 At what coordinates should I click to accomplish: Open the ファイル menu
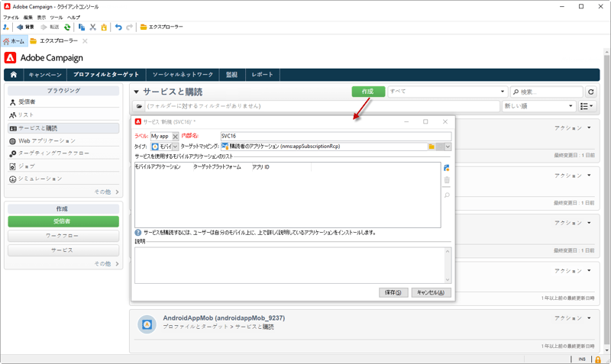[11, 18]
